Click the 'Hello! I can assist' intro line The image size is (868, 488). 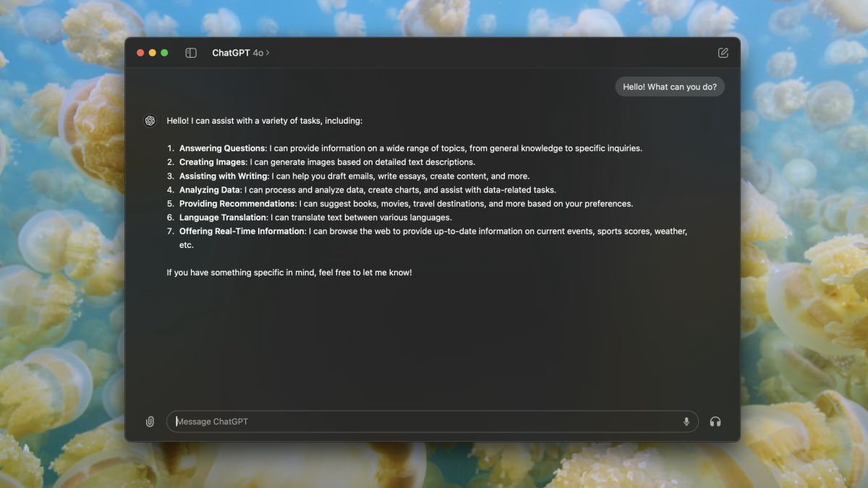[265, 121]
